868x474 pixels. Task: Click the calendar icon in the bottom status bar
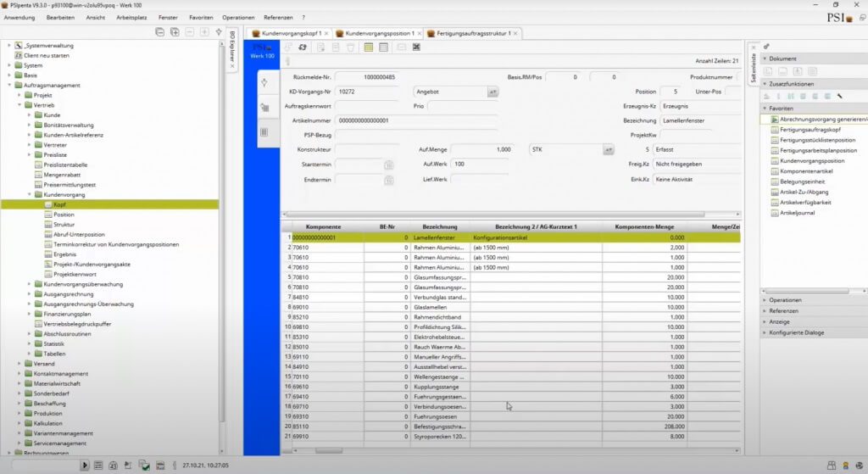(x=113, y=466)
